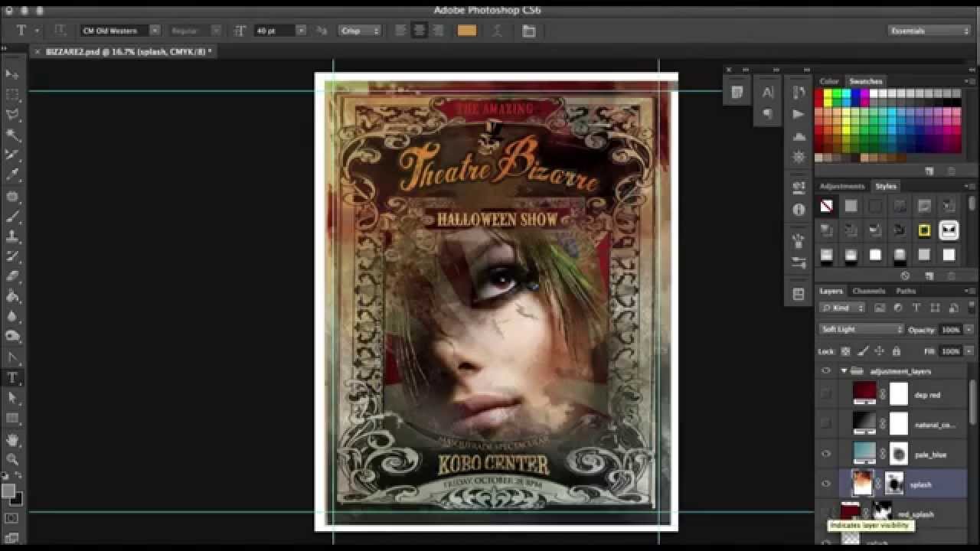Select the Clone Stamp tool

coord(12,236)
